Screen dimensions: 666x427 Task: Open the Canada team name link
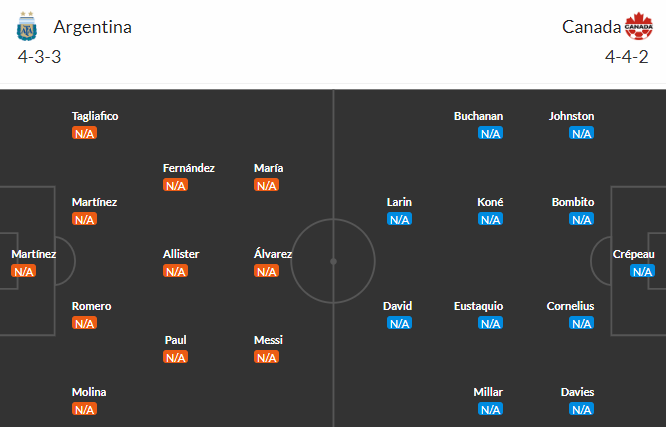point(591,27)
